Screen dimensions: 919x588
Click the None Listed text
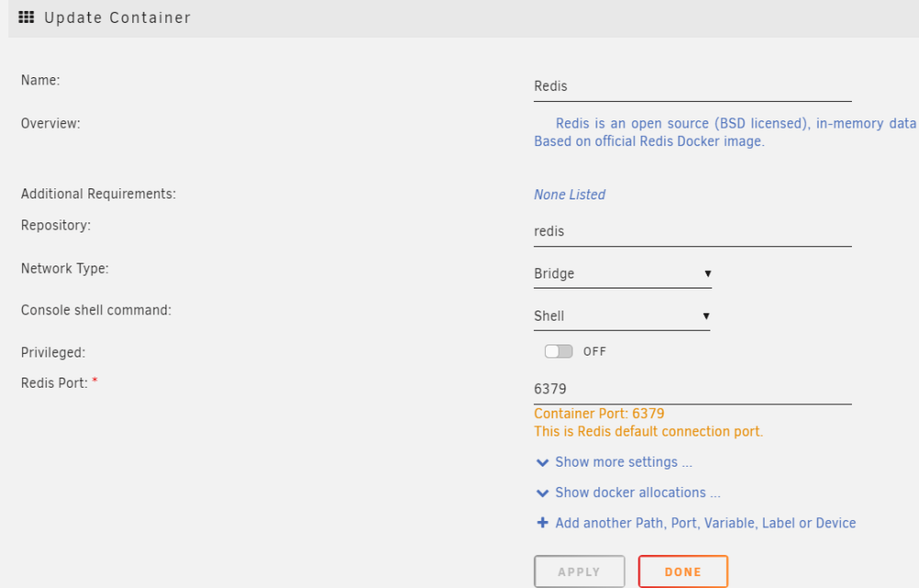pos(570,195)
